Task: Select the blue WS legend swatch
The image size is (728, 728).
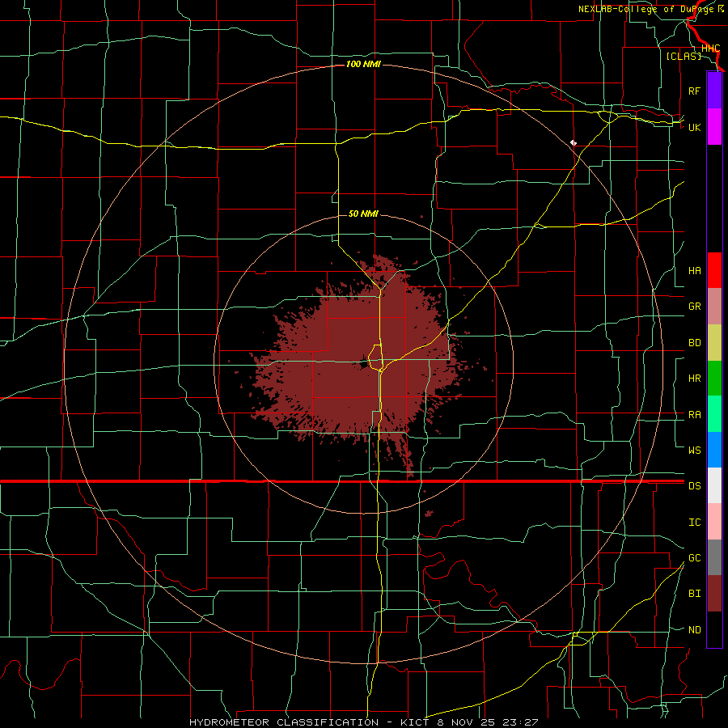Action: [x=714, y=450]
